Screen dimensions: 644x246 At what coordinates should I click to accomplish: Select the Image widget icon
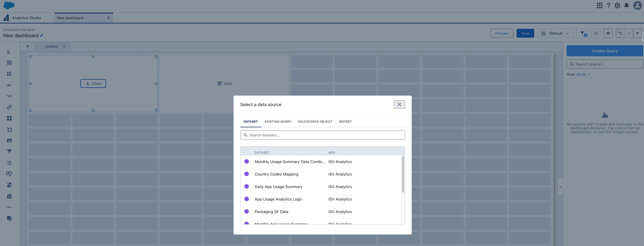click(9, 140)
